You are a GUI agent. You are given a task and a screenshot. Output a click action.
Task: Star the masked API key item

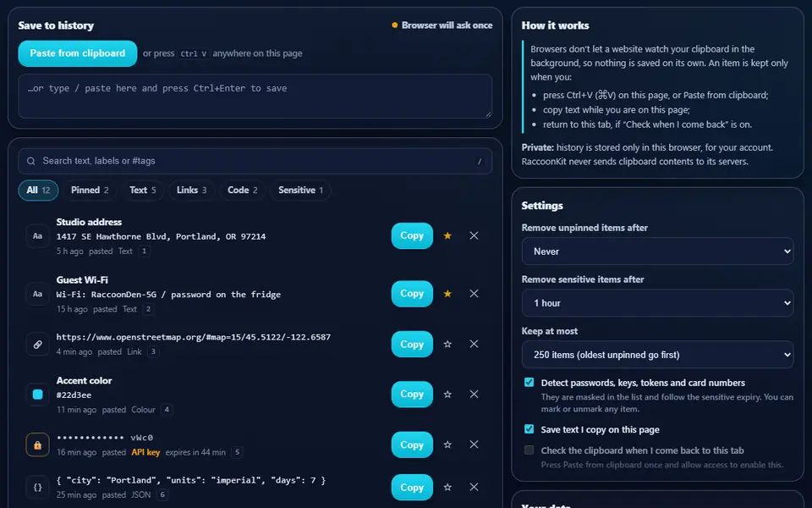447,444
